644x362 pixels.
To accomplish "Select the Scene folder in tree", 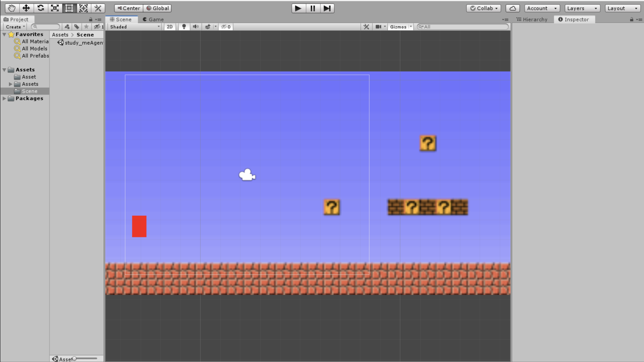I will pyautogui.click(x=26, y=91).
